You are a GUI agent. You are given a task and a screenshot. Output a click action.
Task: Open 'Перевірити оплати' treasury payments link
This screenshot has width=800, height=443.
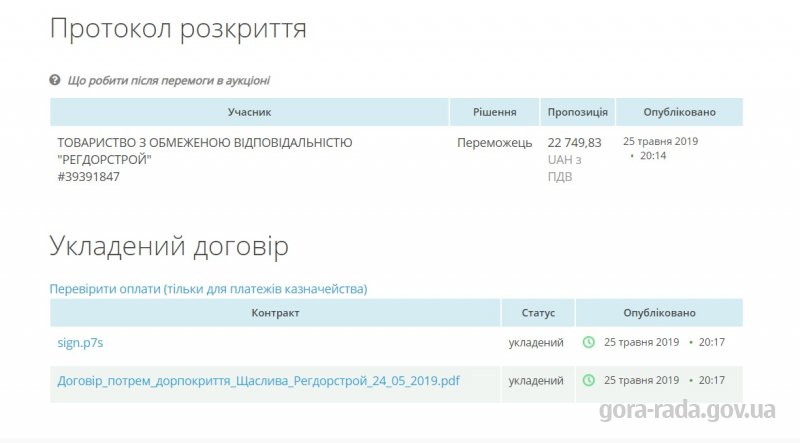tap(208, 289)
